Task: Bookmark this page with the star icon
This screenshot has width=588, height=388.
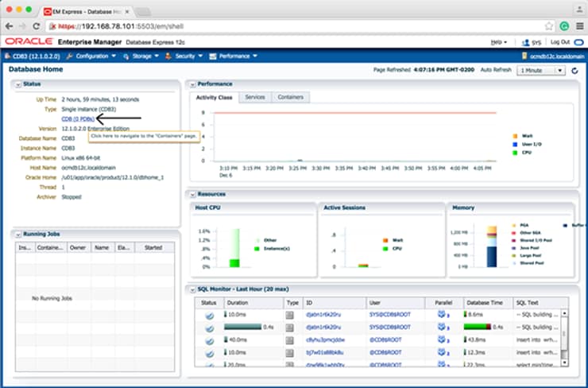Action: click(x=549, y=26)
